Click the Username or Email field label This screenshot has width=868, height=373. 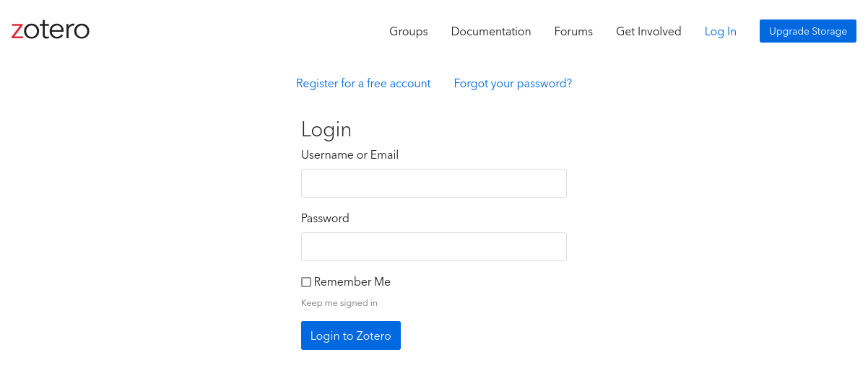(350, 155)
